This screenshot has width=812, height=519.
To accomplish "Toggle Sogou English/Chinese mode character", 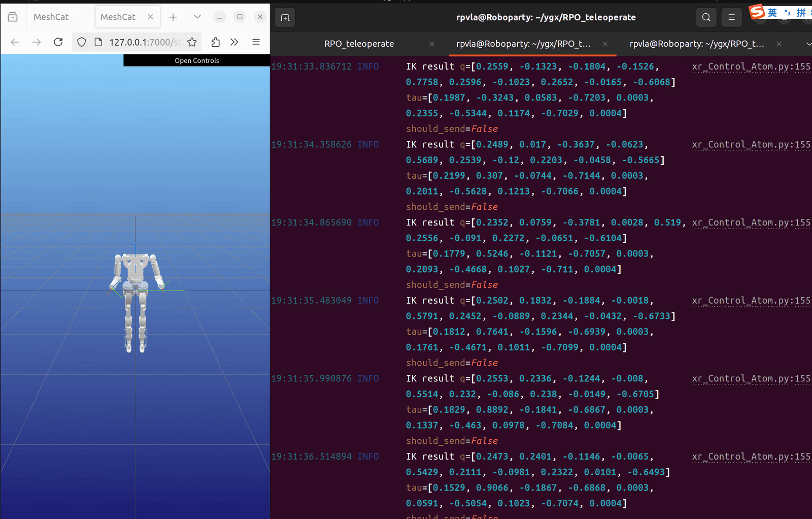I will coord(772,13).
